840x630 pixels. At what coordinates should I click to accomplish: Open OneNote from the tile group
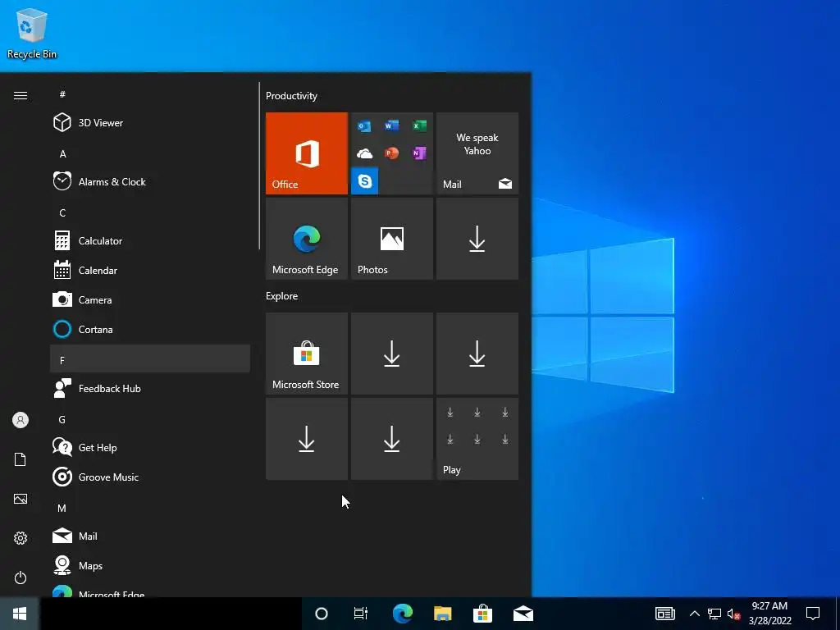point(419,153)
